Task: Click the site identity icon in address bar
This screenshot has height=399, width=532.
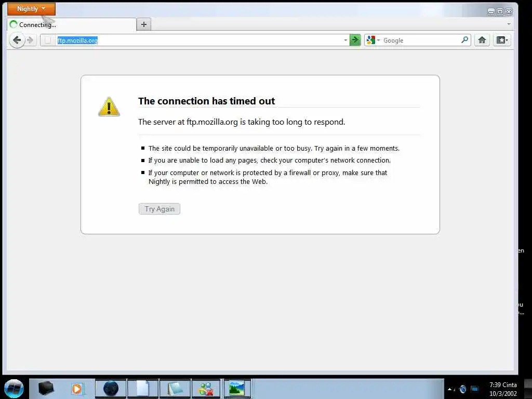Action: (48, 41)
